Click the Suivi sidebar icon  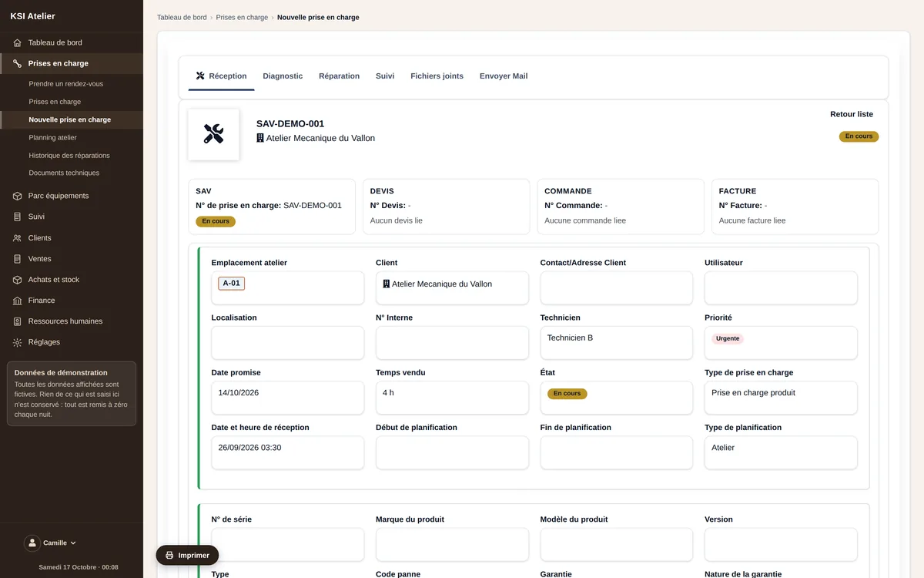point(17,217)
